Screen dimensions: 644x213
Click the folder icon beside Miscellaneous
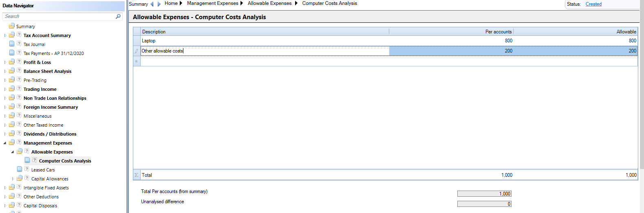pyautogui.click(x=12, y=116)
